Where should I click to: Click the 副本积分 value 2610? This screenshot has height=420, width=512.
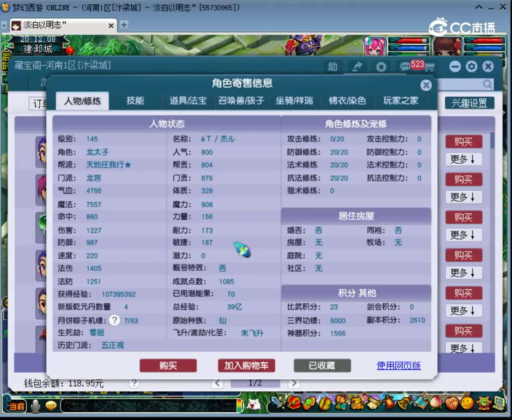point(417,320)
